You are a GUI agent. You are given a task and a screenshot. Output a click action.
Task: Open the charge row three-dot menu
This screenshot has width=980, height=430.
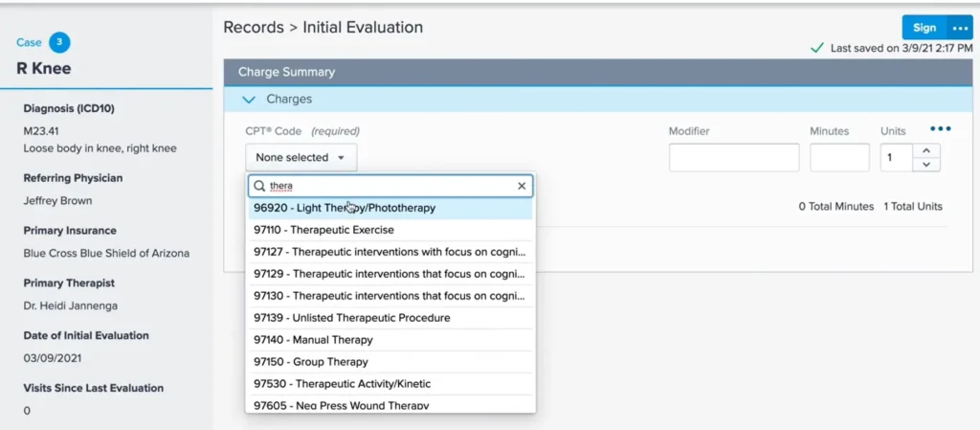tap(940, 128)
